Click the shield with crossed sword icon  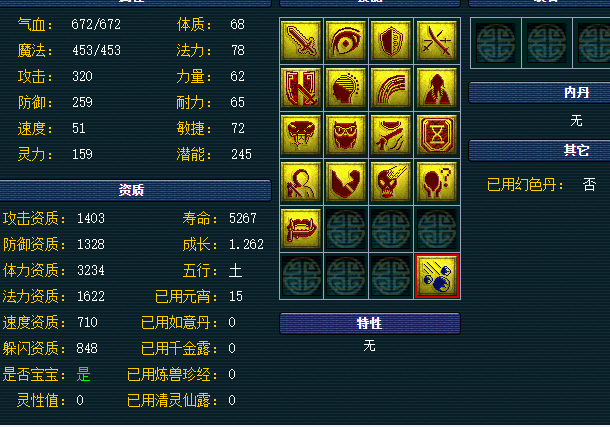301,88
